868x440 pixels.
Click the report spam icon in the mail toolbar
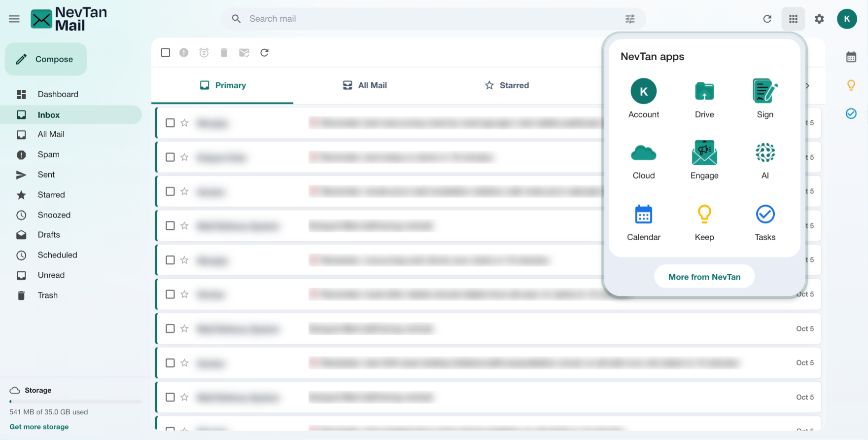pyautogui.click(x=184, y=53)
